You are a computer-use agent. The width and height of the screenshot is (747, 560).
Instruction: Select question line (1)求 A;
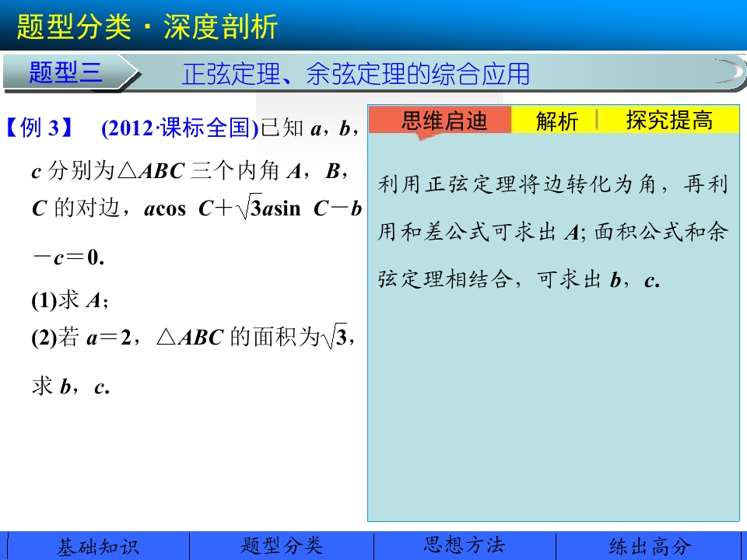click(70, 300)
